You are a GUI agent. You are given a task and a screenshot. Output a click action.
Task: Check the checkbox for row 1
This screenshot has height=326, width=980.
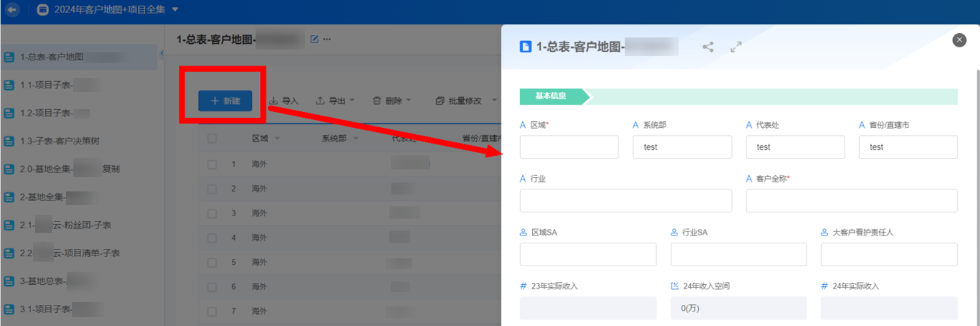pyautogui.click(x=212, y=164)
